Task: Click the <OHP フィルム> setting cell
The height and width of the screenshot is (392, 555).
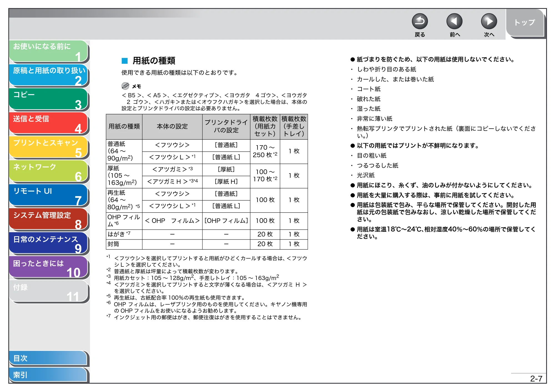Action: point(172,221)
